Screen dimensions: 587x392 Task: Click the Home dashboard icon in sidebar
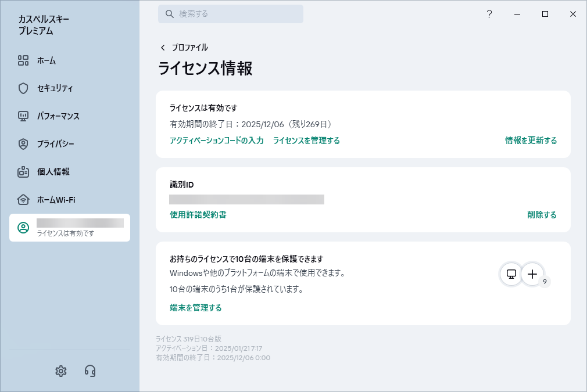(x=23, y=60)
